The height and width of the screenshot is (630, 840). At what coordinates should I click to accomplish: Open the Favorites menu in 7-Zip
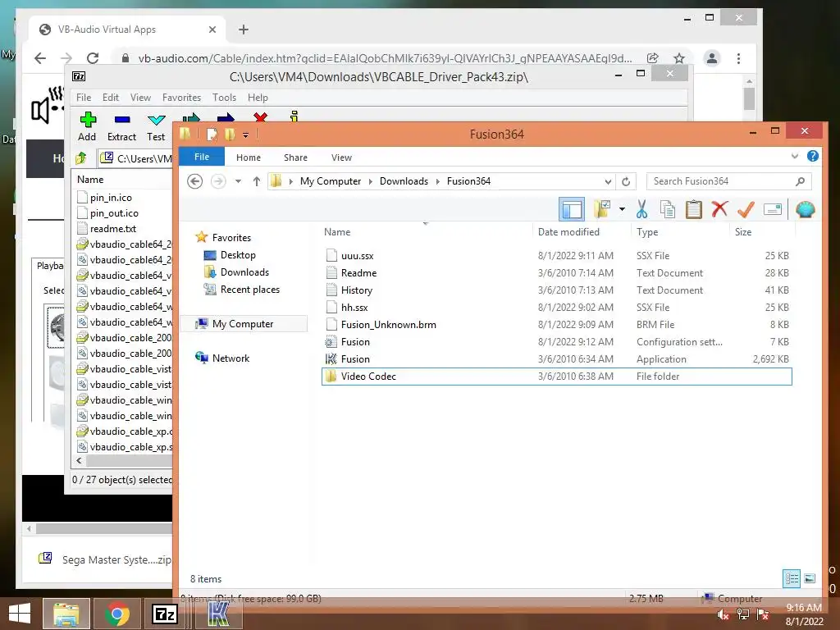[181, 98]
